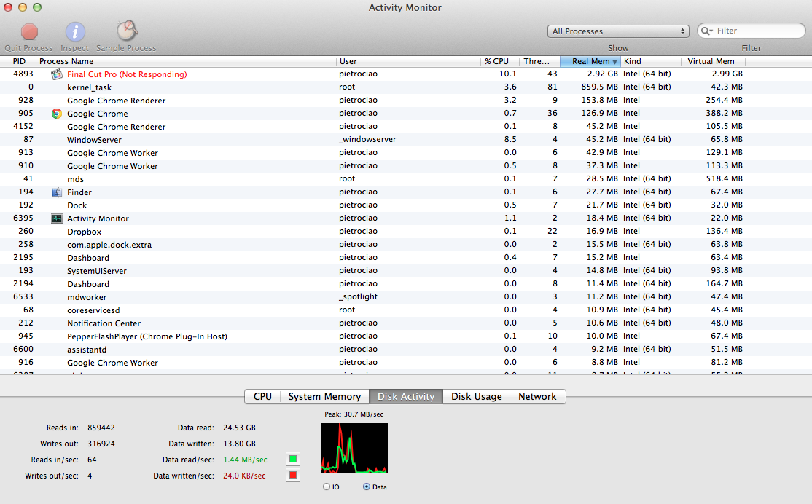Sort by Process Name column header
The height and width of the screenshot is (504, 812).
[x=186, y=61]
